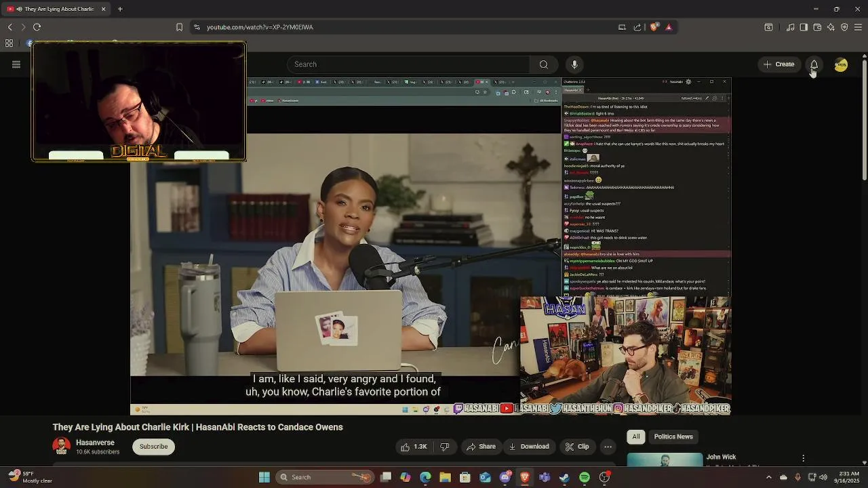Image resolution: width=868 pixels, height=488 pixels.
Task: Open the Hasanverse channel name link
Action: [95, 443]
